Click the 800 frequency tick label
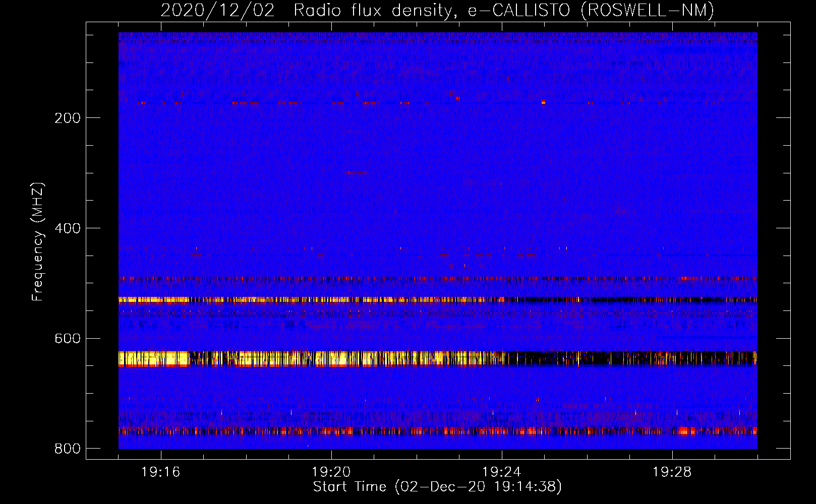This screenshot has height=504, width=816. click(68, 449)
